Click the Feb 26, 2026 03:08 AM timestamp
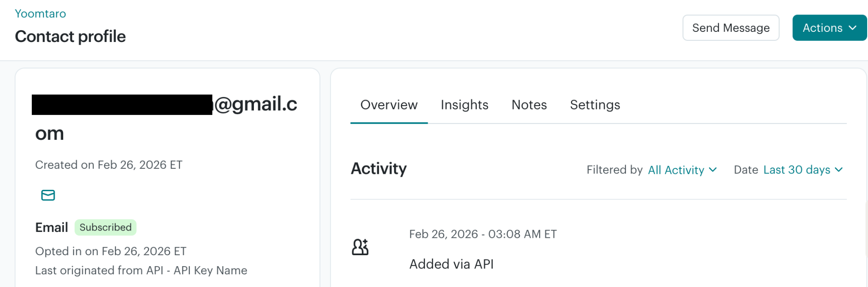 point(483,234)
